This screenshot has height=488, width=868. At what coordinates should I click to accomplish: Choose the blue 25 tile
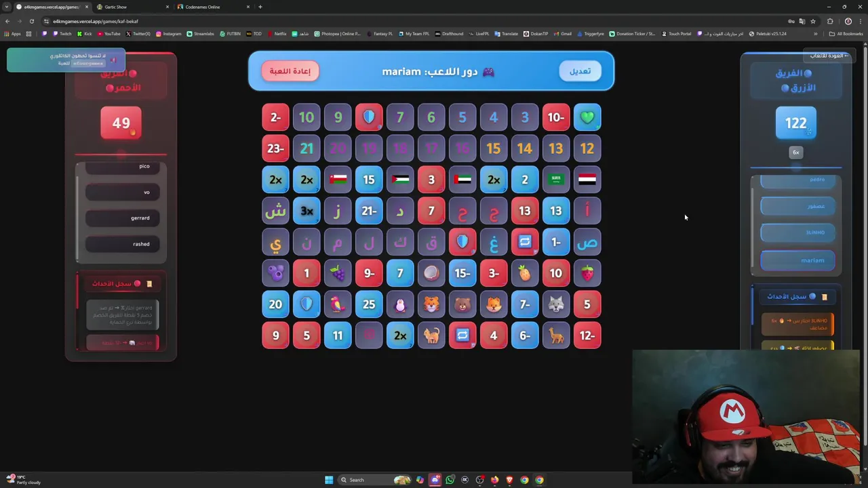pyautogui.click(x=369, y=304)
